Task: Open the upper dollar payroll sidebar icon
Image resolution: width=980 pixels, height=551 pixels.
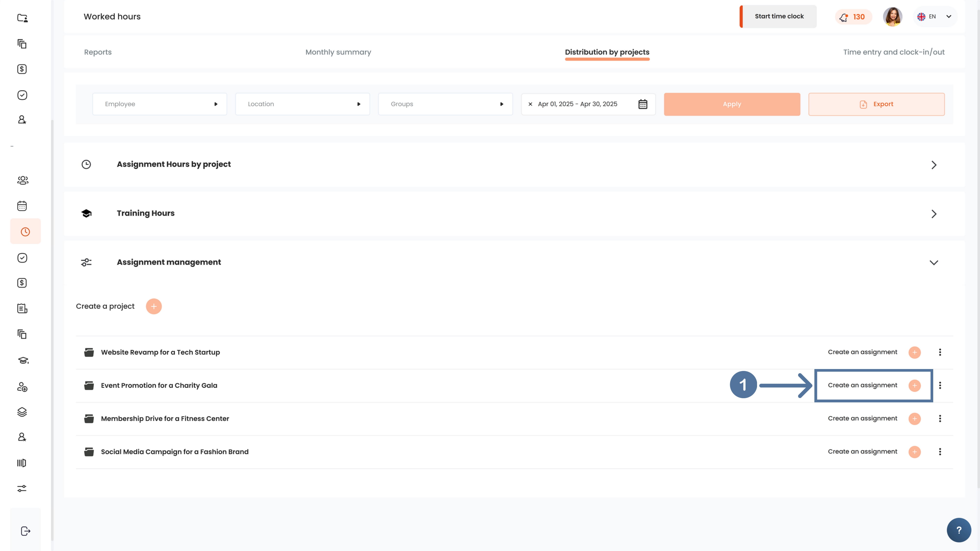Action: point(22,69)
